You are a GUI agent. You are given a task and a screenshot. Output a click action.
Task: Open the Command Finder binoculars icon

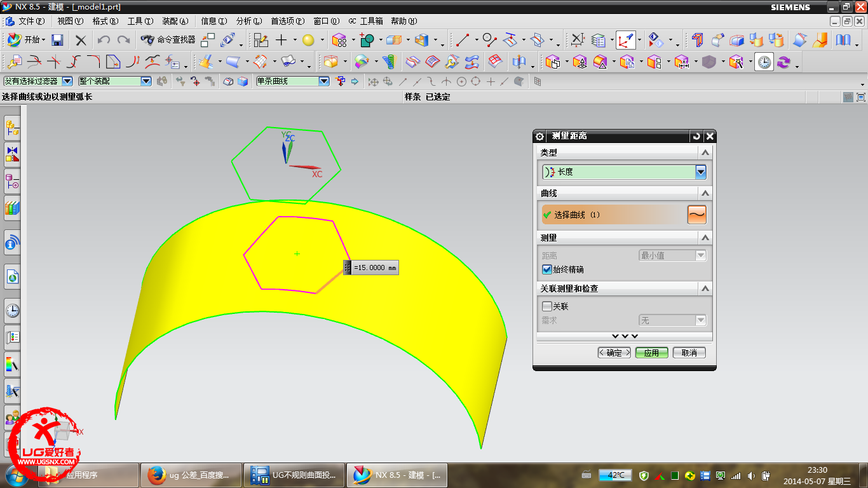tap(147, 40)
